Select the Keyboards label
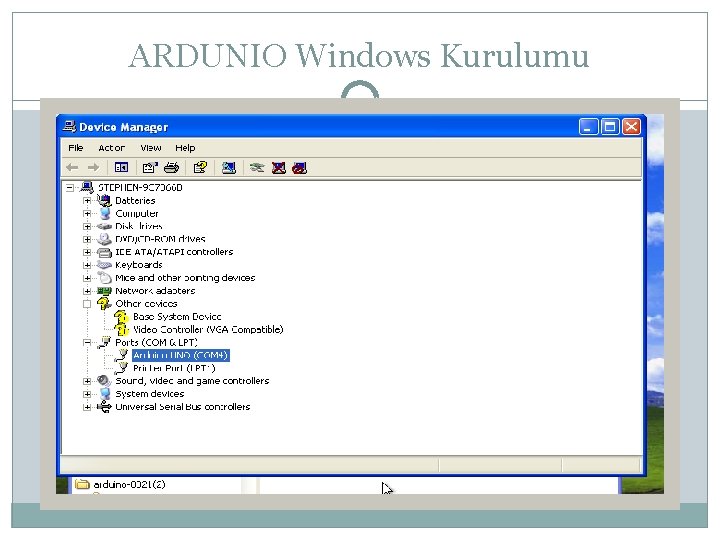The width and height of the screenshot is (720, 540). coord(139,265)
